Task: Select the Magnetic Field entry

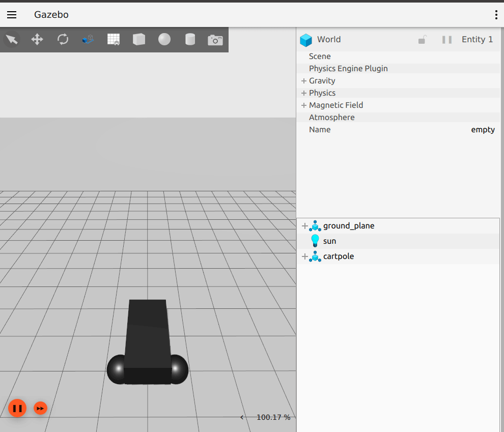Action: pyautogui.click(x=336, y=105)
